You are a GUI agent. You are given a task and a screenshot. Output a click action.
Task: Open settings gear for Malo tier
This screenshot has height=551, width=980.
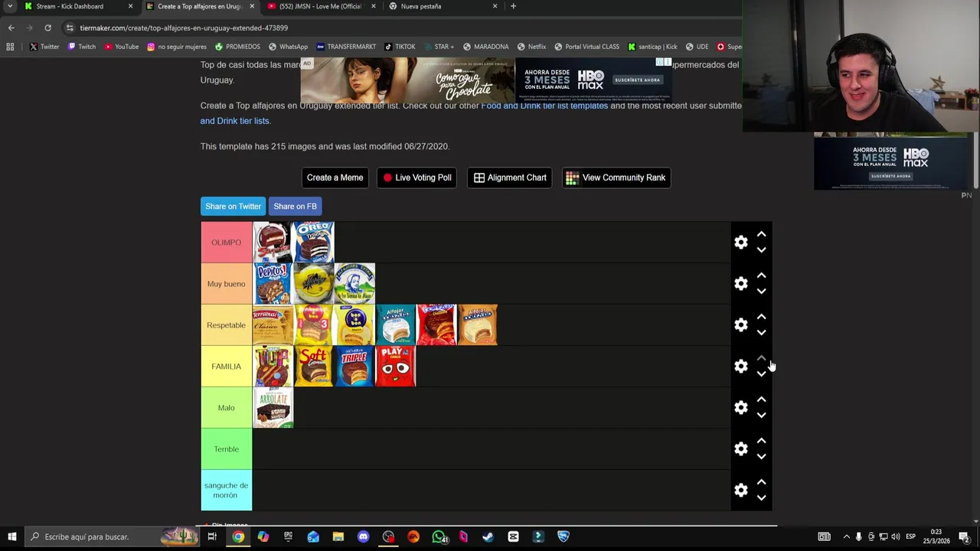pyautogui.click(x=740, y=408)
